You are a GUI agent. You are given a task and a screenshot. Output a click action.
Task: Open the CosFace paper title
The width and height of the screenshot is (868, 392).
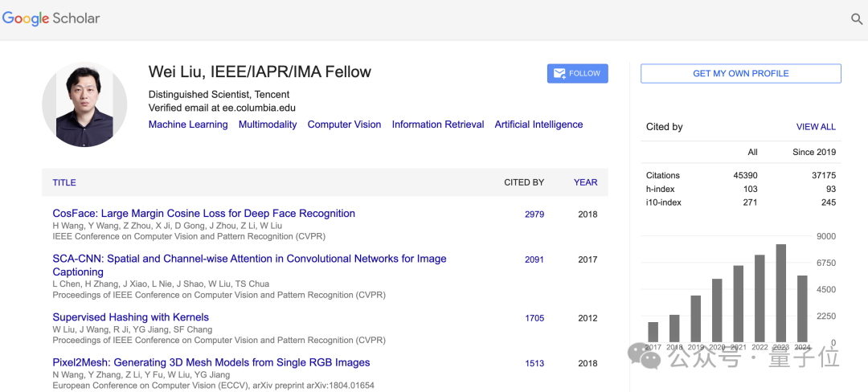tap(203, 214)
